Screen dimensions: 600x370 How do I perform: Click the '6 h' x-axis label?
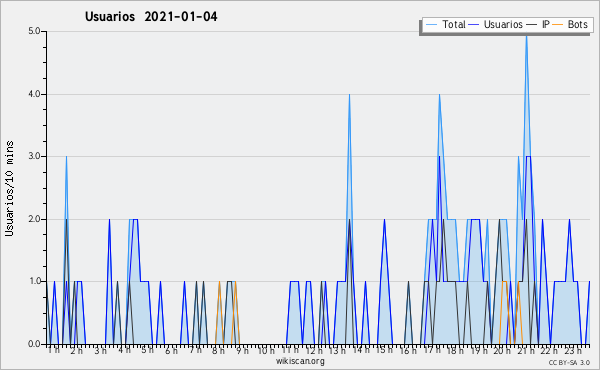pyautogui.click(x=171, y=350)
